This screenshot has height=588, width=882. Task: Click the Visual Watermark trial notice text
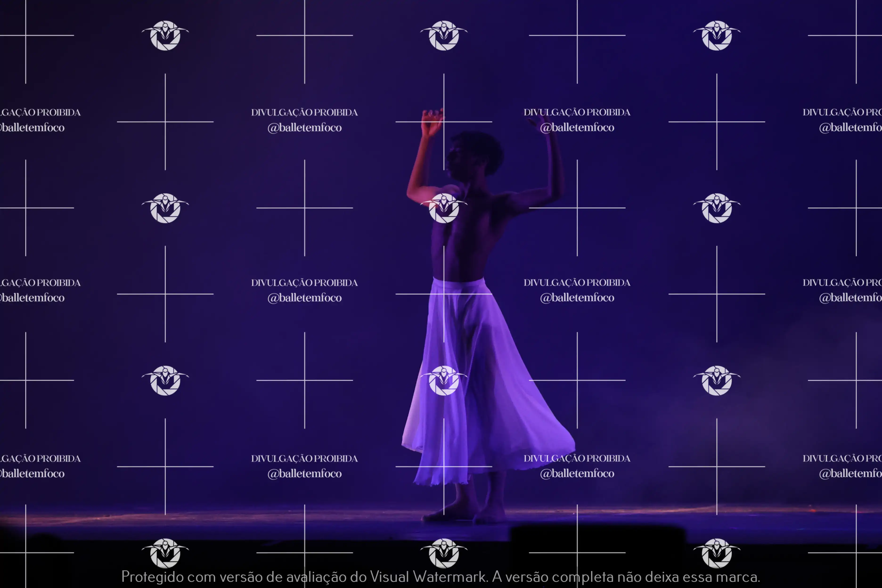click(x=441, y=577)
